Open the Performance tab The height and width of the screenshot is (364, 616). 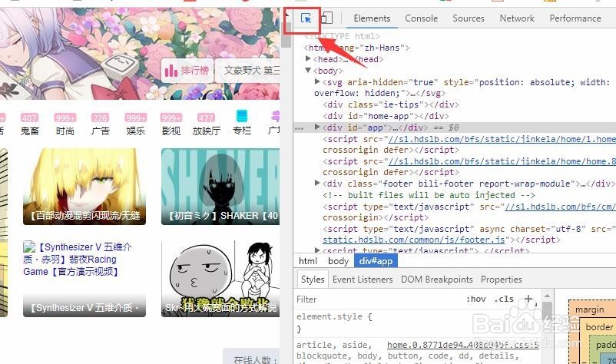pyautogui.click(x=575, y=18)
